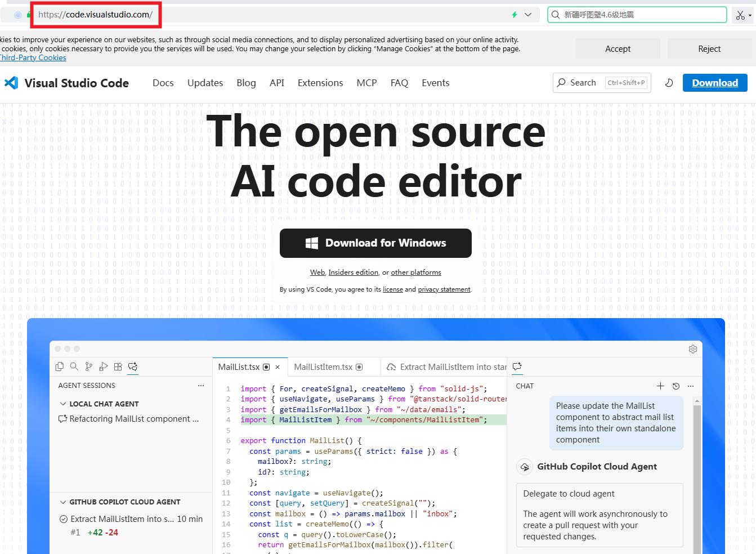This screenshot has width=756, height=554.
Task: Collapse the GITHUB COPILOT CLOUD AGENT section
Action: pos(63,502)
